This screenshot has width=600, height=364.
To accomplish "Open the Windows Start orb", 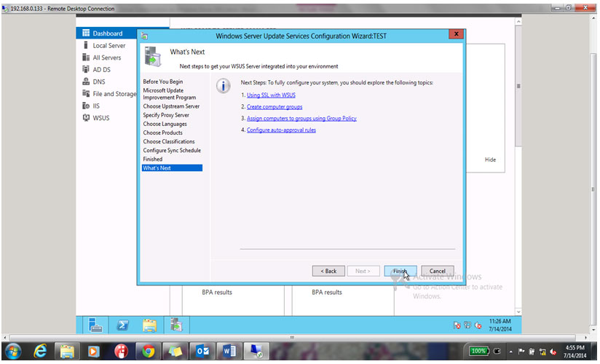I will click(x=13, y=351).
